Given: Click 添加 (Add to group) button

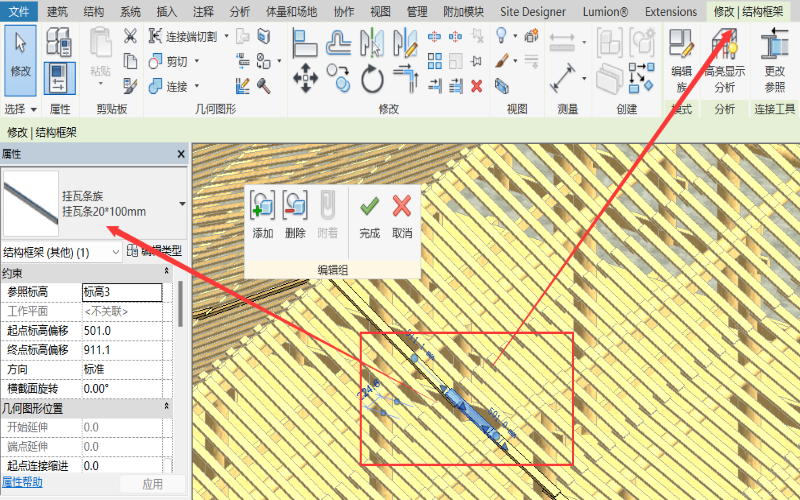Looking at the screenshot, I should pos(262,215).
